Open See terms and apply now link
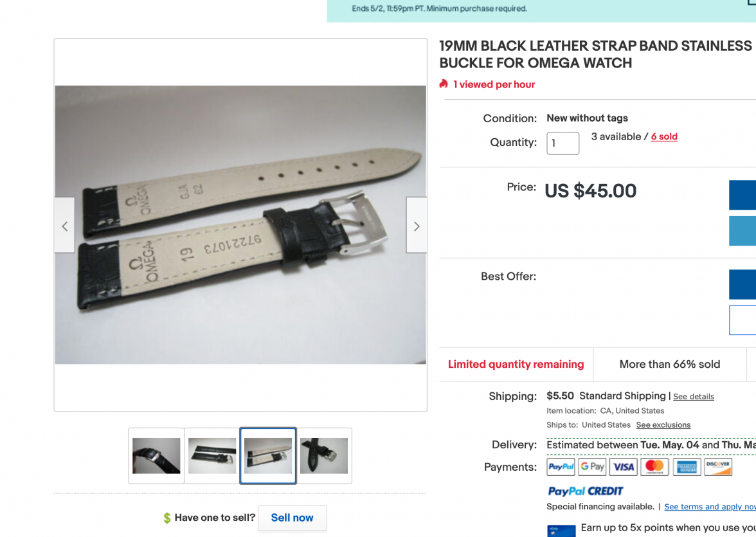The width and height of the screenshot is (756, 537). pos(710,507)
